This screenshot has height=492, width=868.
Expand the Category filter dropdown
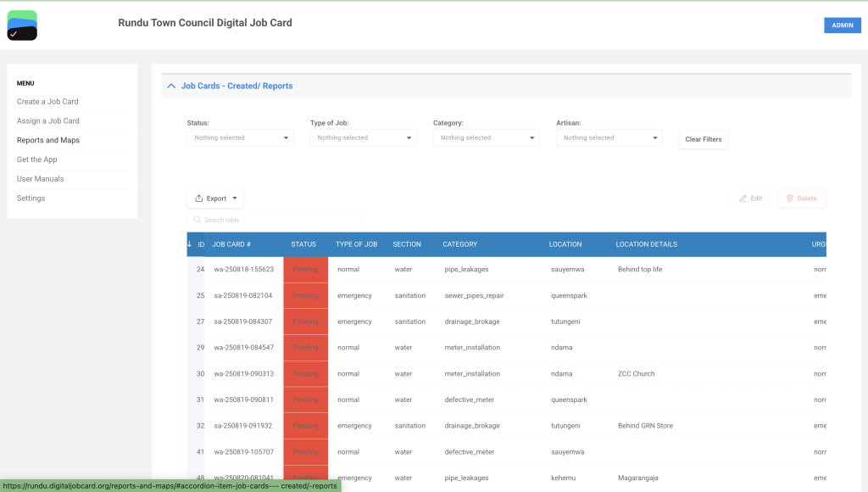(x=486, y=137)
